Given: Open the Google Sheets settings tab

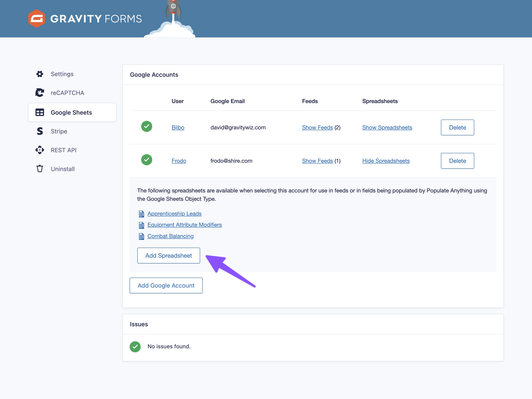Looking at the screenshot, I should [72, 112].
